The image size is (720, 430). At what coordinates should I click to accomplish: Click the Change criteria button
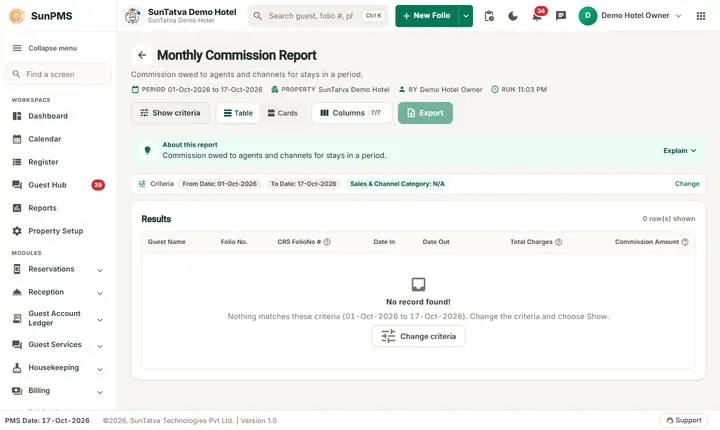[x=418, y=336]
